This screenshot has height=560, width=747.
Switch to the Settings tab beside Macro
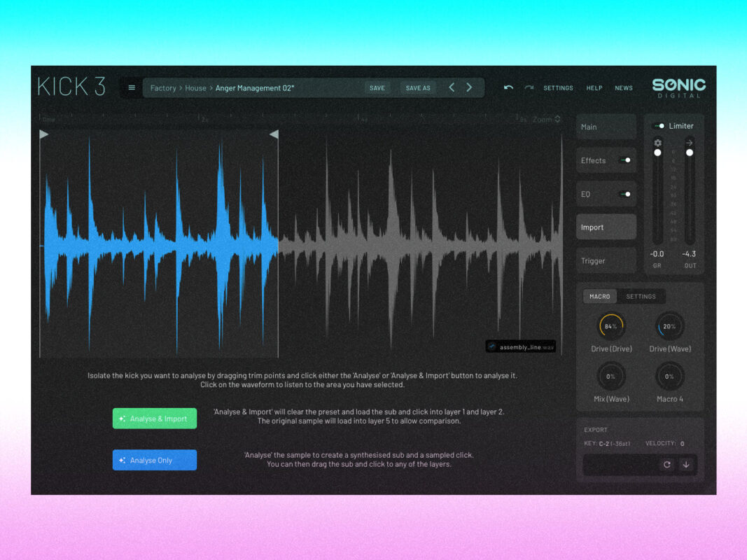[641, 297]
